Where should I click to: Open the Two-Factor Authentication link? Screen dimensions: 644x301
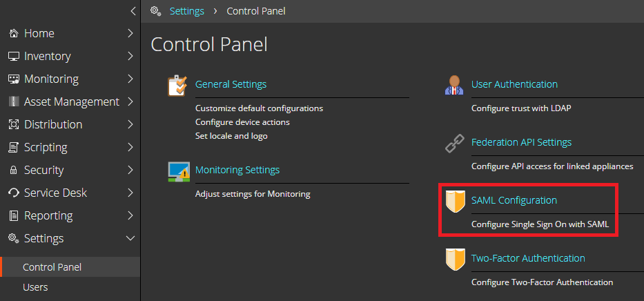[528, 258]
